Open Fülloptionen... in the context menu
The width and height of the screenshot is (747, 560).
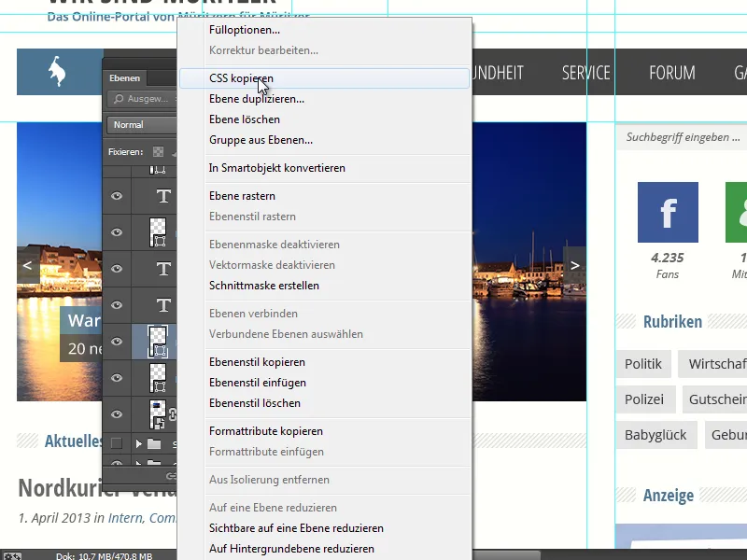click(x=324, y=30)
